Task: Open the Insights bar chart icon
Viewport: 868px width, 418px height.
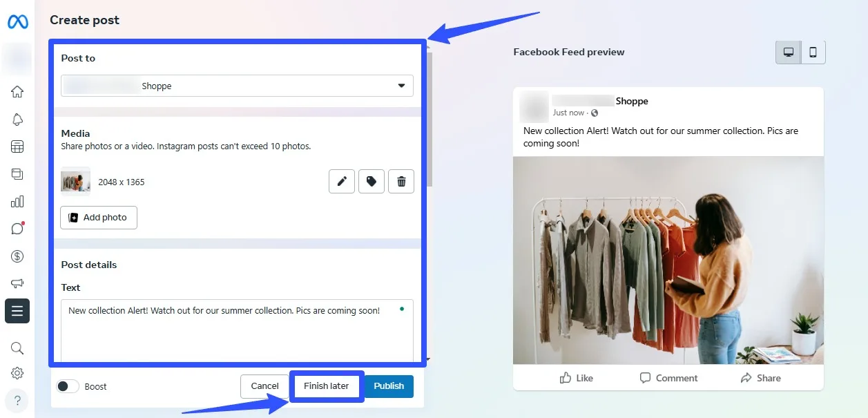Action: click(x=17, y=202)
